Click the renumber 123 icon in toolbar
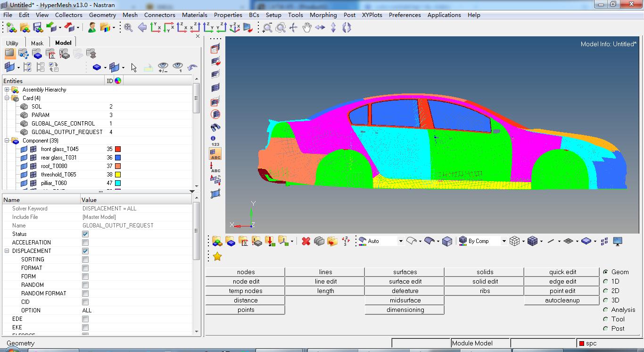644x352 pixels. pyautogui.click(x=346, y=241)
